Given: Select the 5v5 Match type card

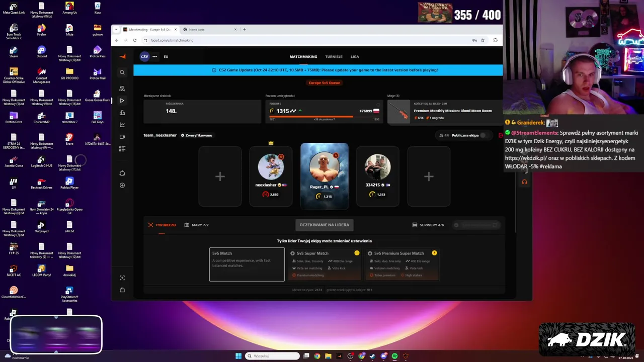Looking at the screenshot, I should (247, 264).
